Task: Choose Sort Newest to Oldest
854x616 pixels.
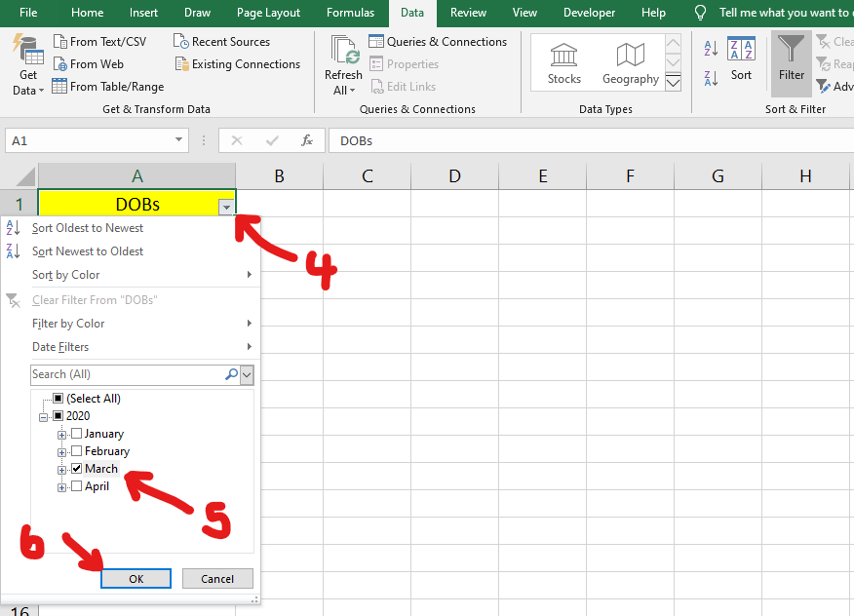Action: tap(131, 251)
